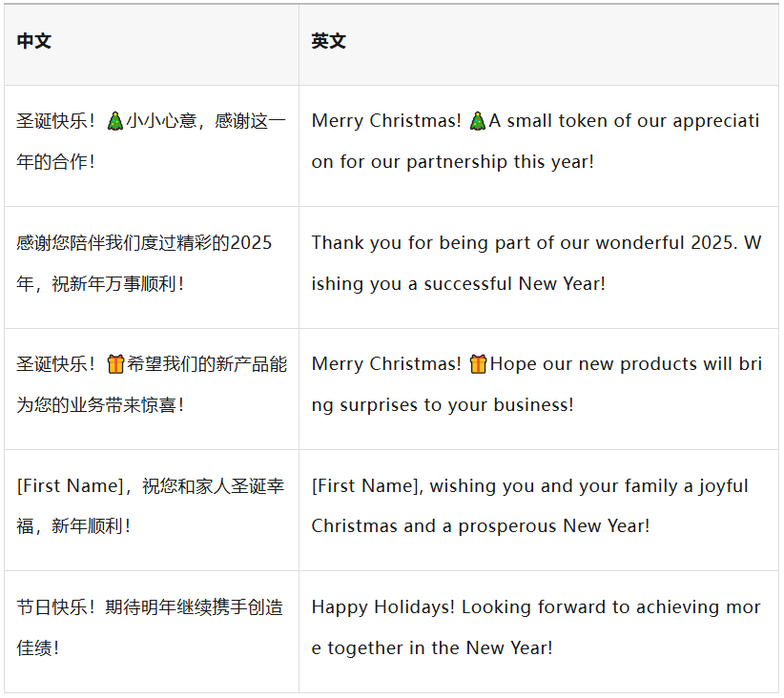784x698 pixels.
Task: Click the text "为您的业务带来惊喜！"
Action: 100,405
